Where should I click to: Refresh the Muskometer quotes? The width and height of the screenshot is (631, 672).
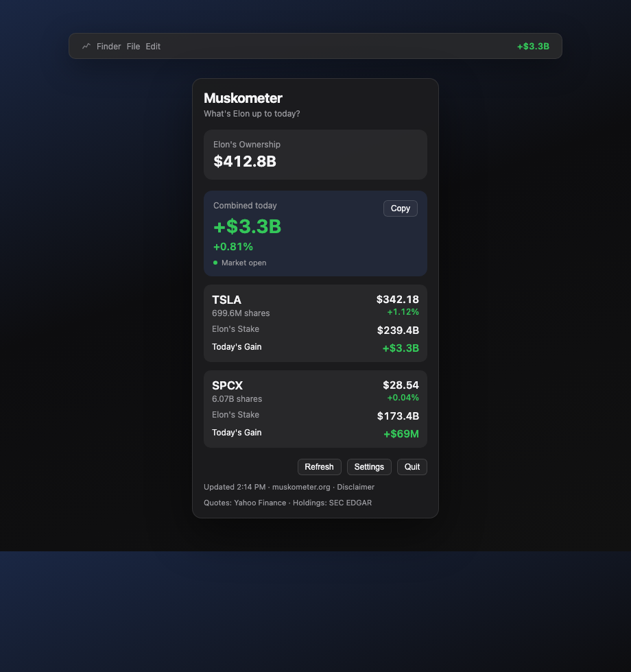coord(320,467)
